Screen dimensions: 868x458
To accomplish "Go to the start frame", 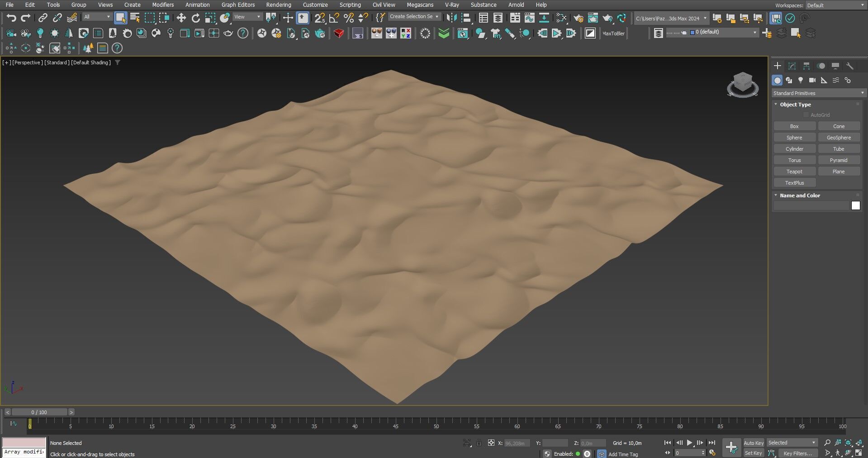I will tap(667, 443).
